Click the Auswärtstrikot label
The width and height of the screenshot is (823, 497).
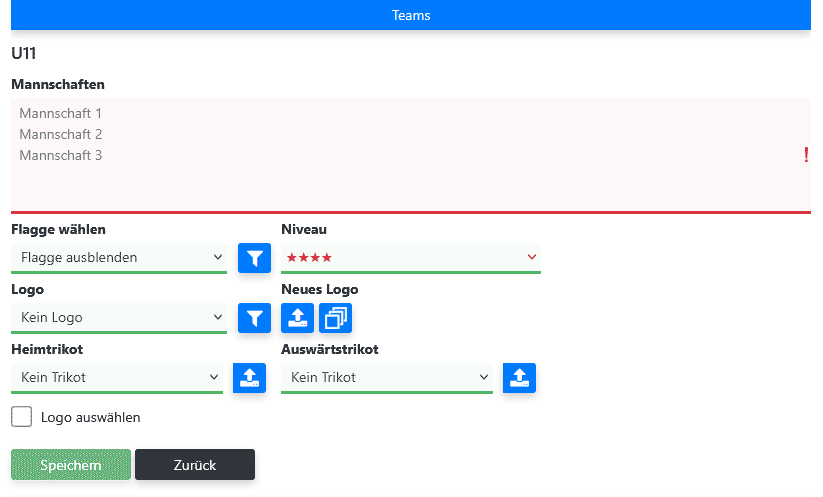(330, 349)
